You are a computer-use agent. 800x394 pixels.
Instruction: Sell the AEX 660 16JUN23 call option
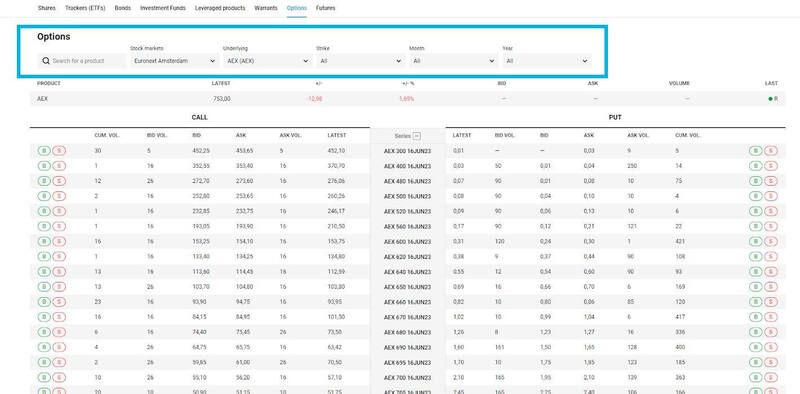[59, 302]
